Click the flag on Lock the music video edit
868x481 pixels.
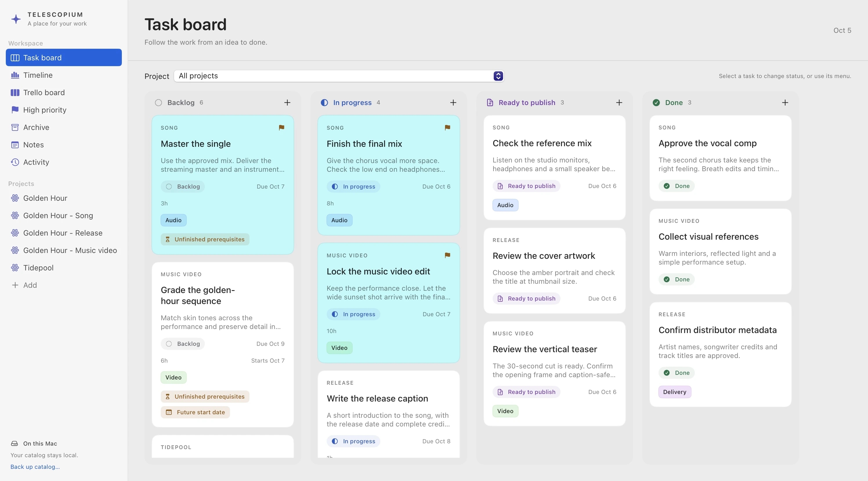[x=447, y=255]
